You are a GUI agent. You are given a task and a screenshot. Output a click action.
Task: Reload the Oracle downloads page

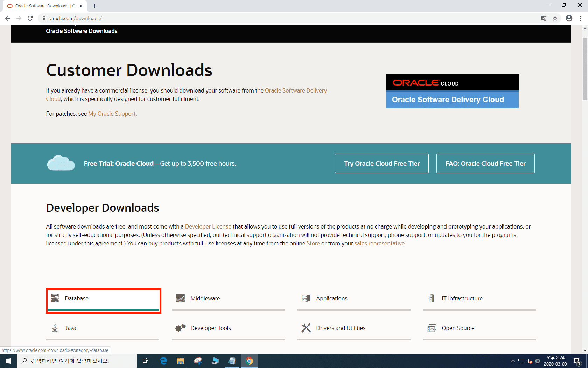pos(30,18)
